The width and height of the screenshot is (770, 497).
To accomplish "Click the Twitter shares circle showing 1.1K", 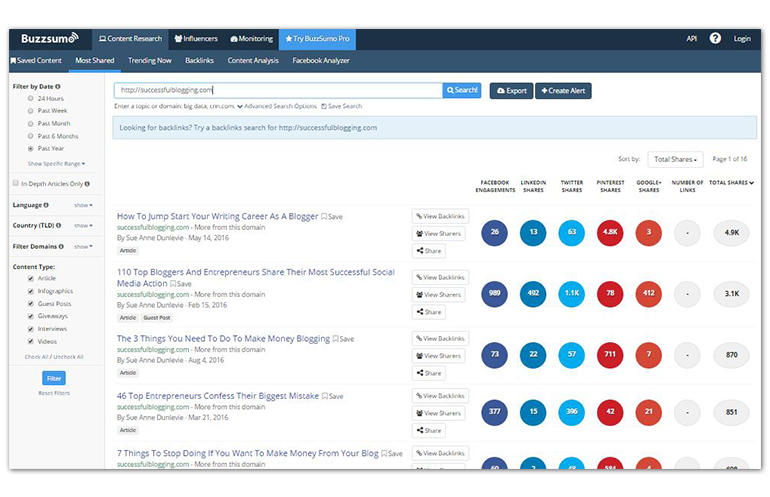I will (572, 294).
